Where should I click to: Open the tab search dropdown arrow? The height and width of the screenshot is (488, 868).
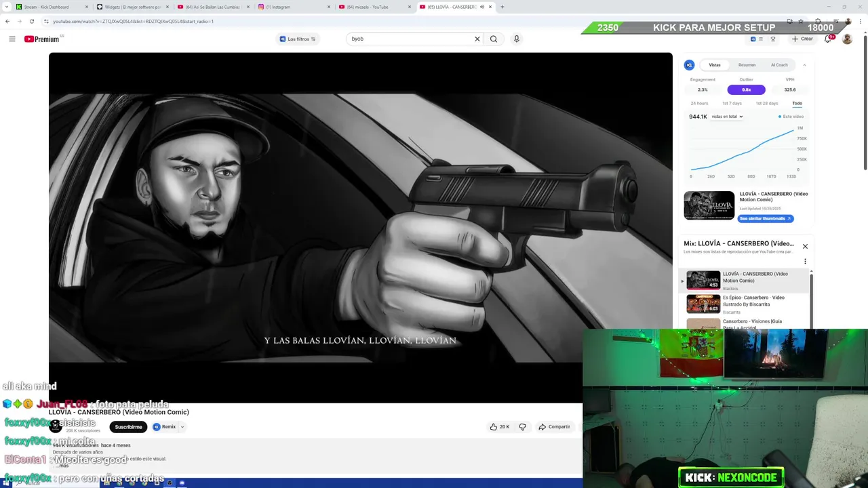pos(5,7)
